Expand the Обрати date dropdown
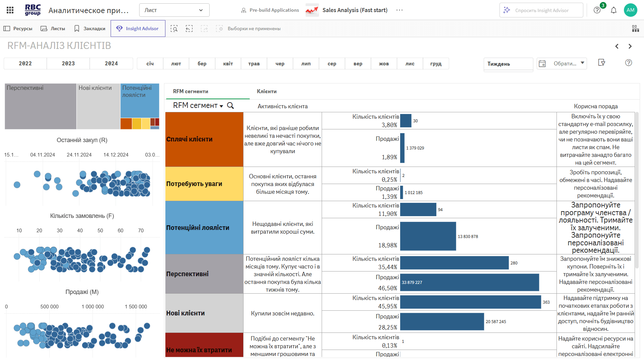This screenshot has height=362, width=644. coord(583,63)
